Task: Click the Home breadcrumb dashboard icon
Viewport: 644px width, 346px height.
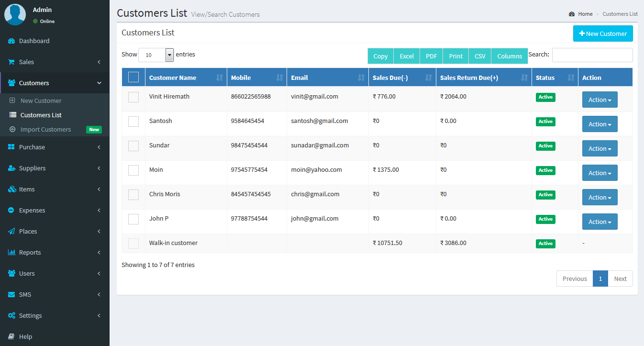Action: coord(572,14)
